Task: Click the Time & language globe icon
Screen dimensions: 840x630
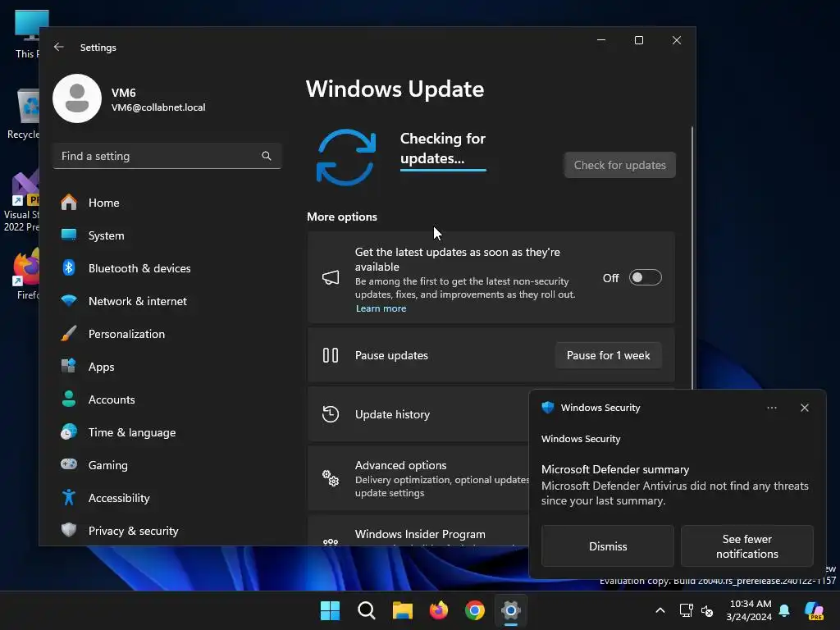Action: click(x=69, y=431)
